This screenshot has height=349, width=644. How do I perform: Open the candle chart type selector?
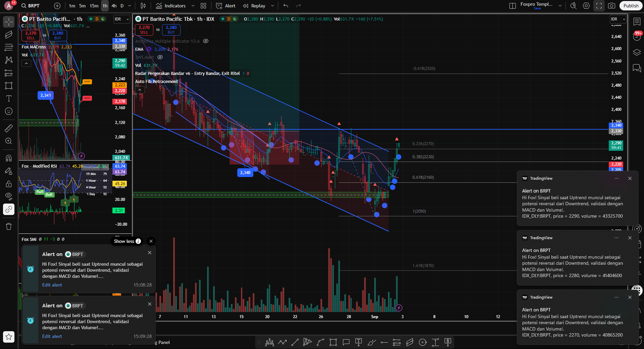point(143,6)
